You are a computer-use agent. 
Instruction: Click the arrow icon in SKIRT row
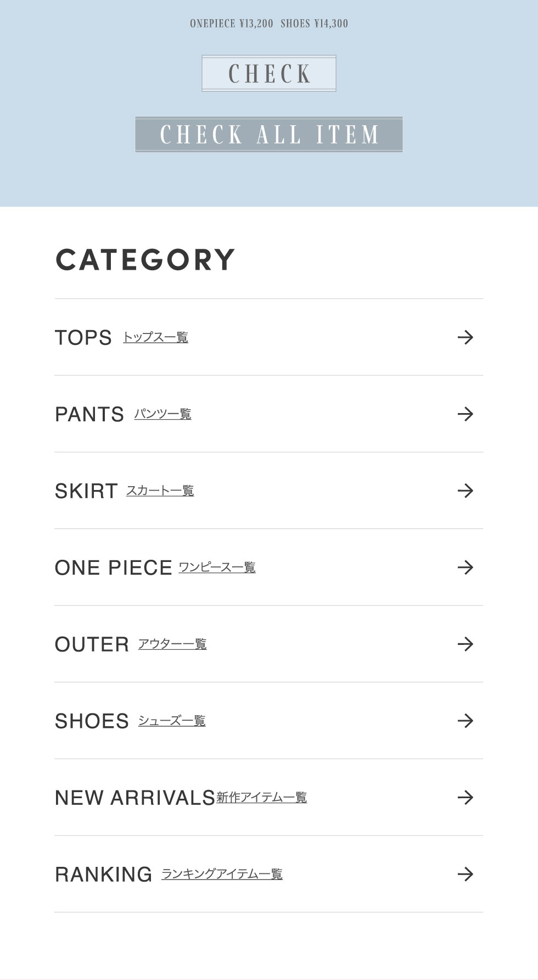coord(465,491)
